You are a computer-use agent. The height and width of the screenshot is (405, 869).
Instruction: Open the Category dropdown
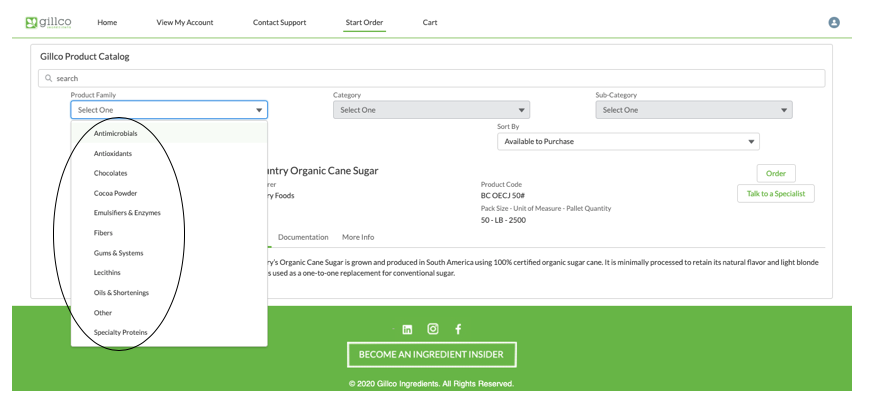431,110
